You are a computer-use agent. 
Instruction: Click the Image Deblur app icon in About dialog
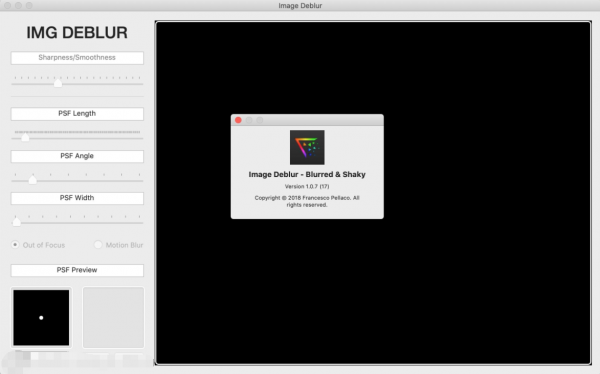307,147
